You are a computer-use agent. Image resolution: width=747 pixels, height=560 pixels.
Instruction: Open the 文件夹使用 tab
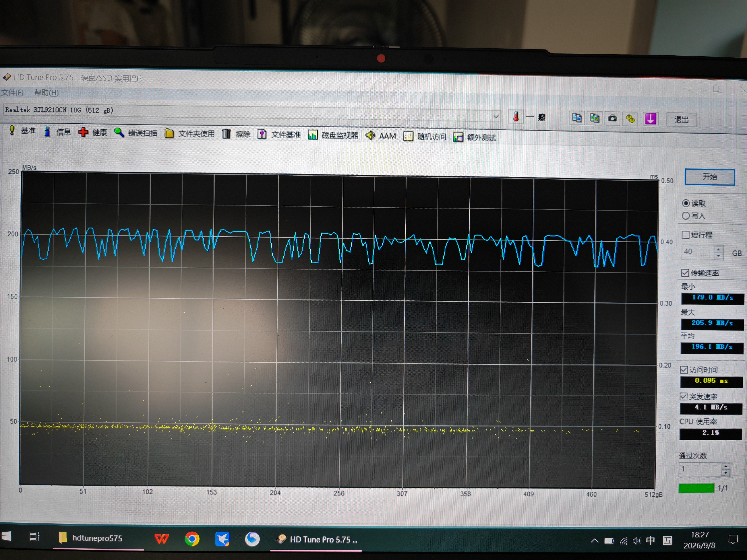point(189,134)
